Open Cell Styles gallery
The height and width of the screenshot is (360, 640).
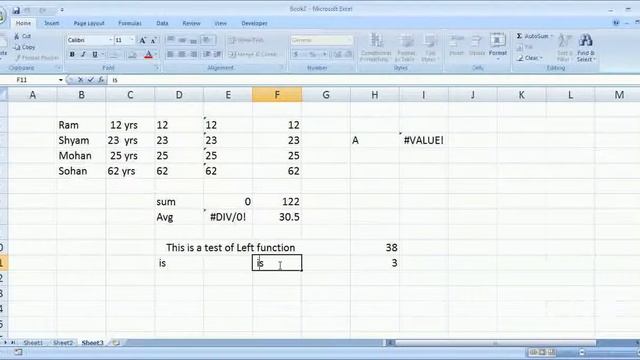tap(430, 48)
